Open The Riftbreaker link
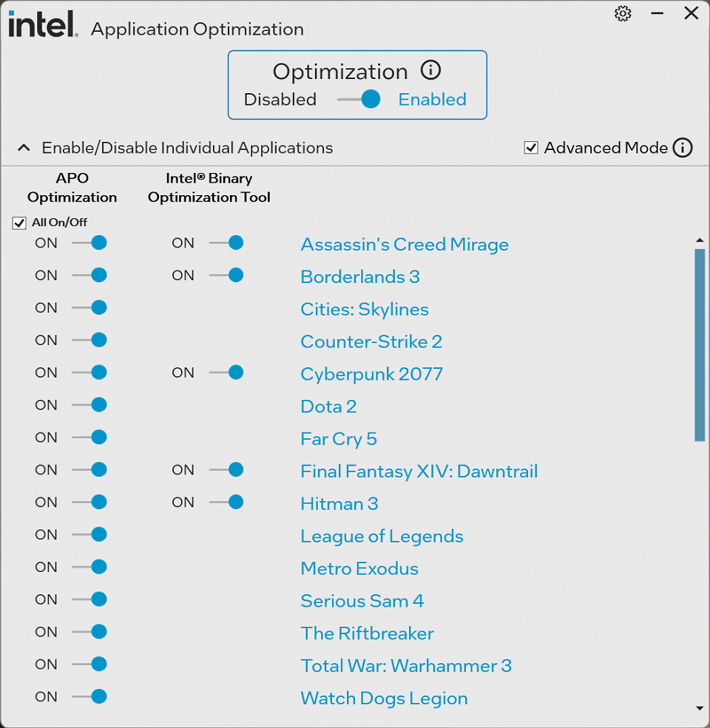The width and height of the screenshot is (710, 728). [x=368, y=633]
